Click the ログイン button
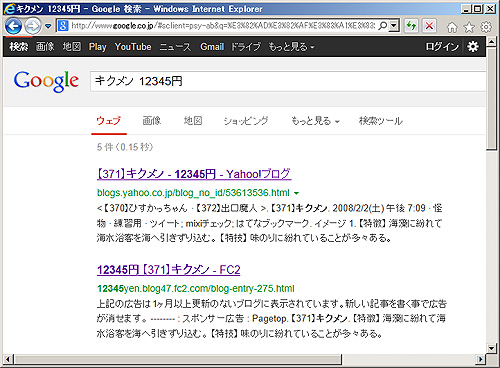Viewport: 500px width, 368px height. [442, 47]
